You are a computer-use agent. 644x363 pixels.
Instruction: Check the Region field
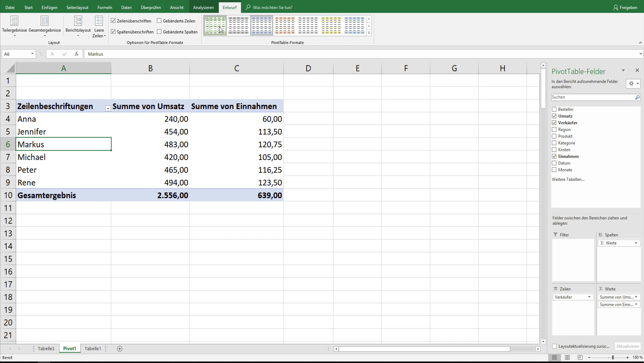554,129
